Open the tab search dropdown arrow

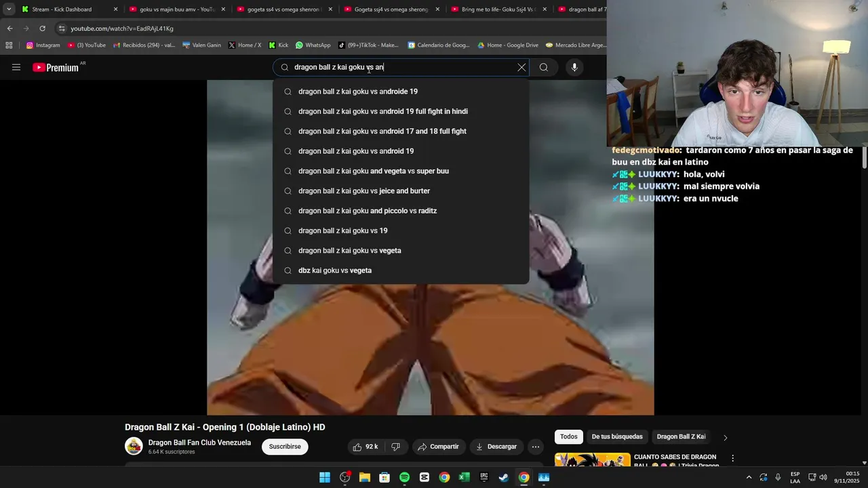pos(9,9)
